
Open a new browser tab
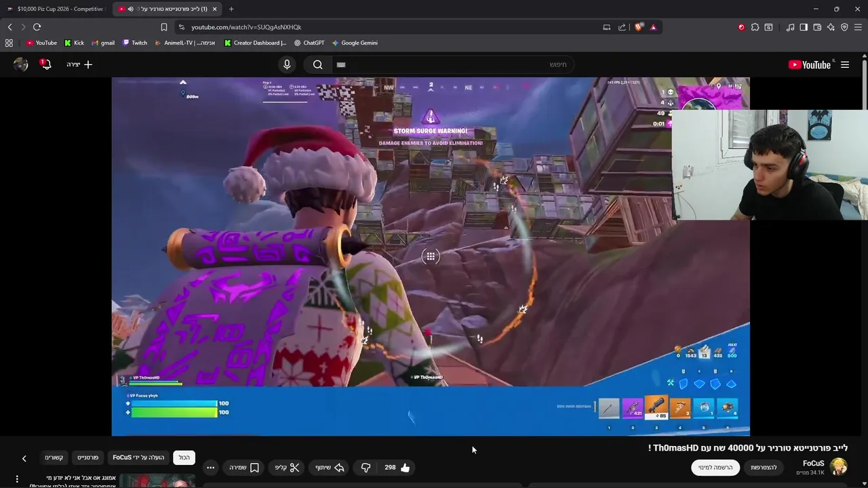click(x=231, y=9)
